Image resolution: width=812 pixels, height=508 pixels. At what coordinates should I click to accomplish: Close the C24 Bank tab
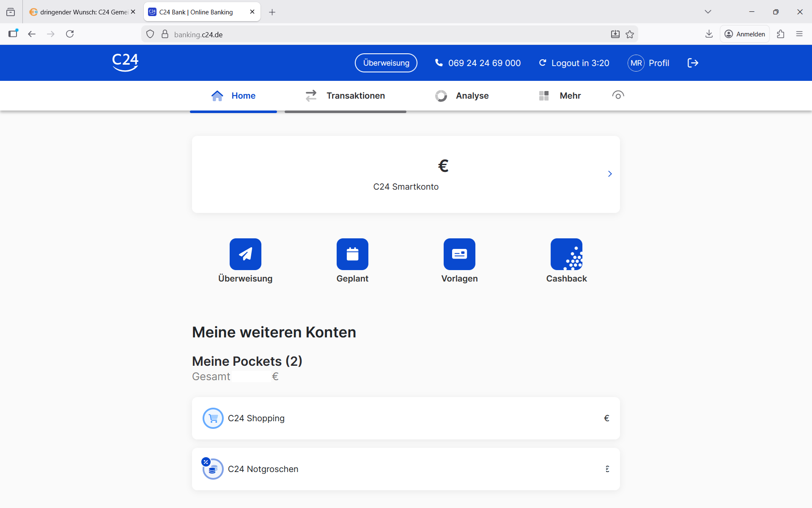click(x=252, y=12)
